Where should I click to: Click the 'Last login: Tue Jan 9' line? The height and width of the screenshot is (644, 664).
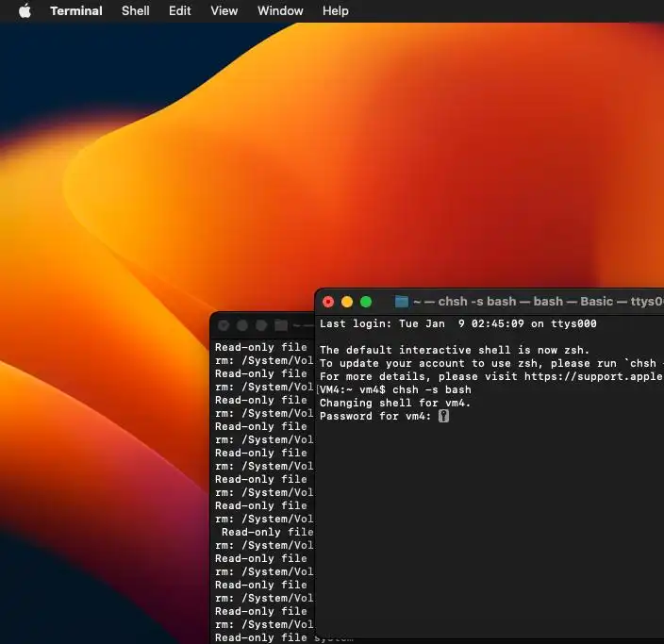[457, 324]
